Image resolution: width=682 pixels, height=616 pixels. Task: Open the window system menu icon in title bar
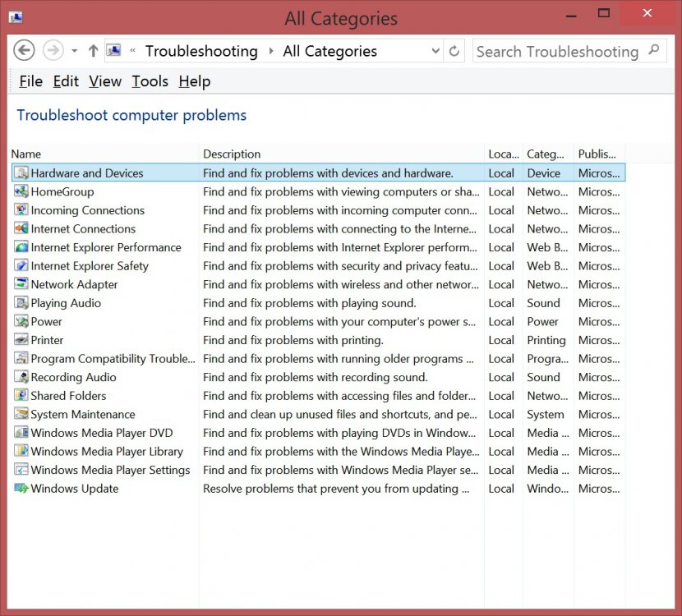[x=16, y=17]
